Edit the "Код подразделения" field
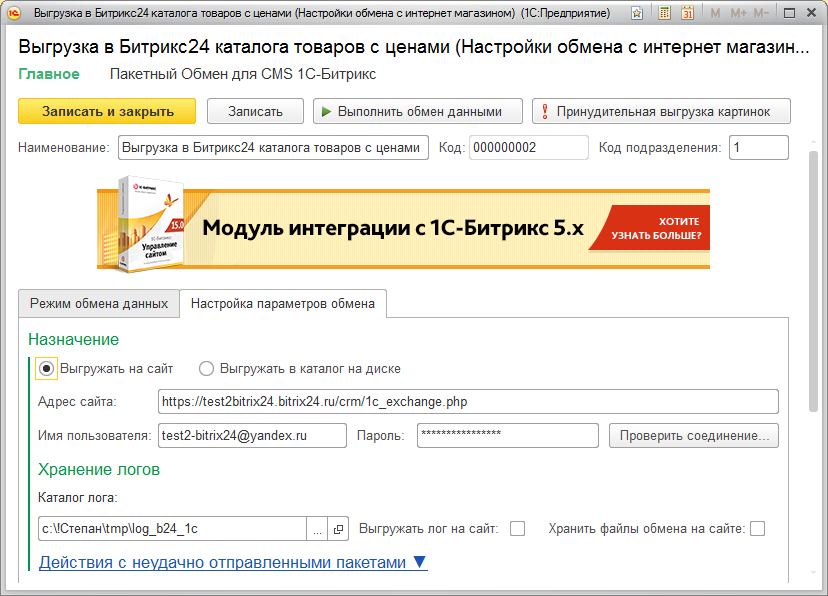Image resolution: width=828 pixels, height=596 pixels. 759,147
